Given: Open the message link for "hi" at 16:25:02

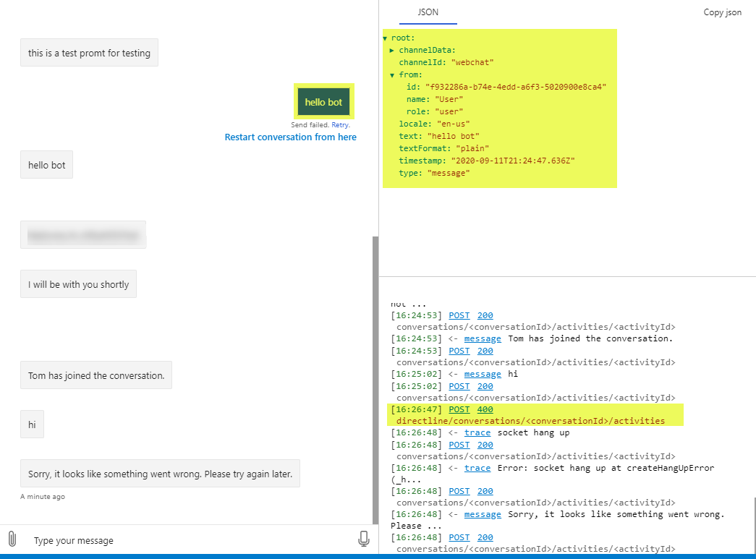Looking at the screenshot, I should 483,374.
